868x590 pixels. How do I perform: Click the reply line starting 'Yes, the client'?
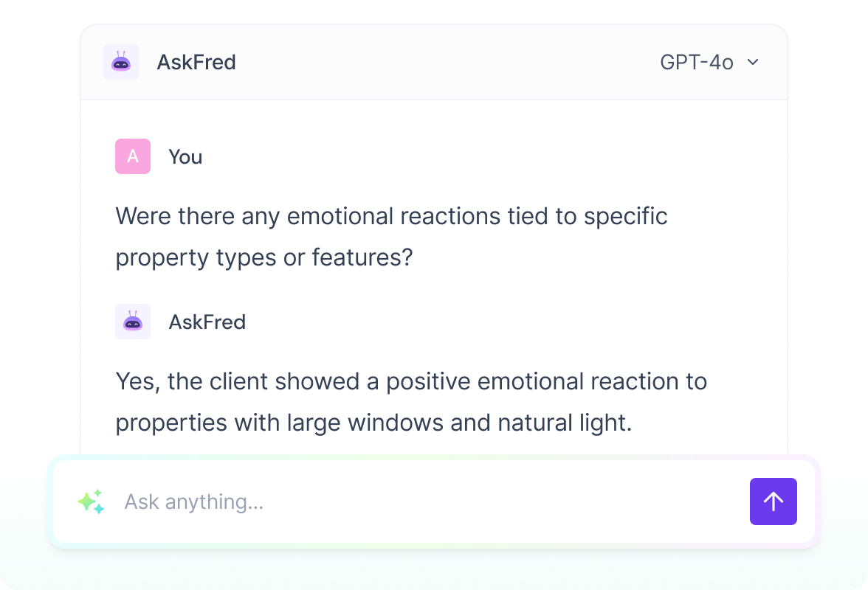411,382
